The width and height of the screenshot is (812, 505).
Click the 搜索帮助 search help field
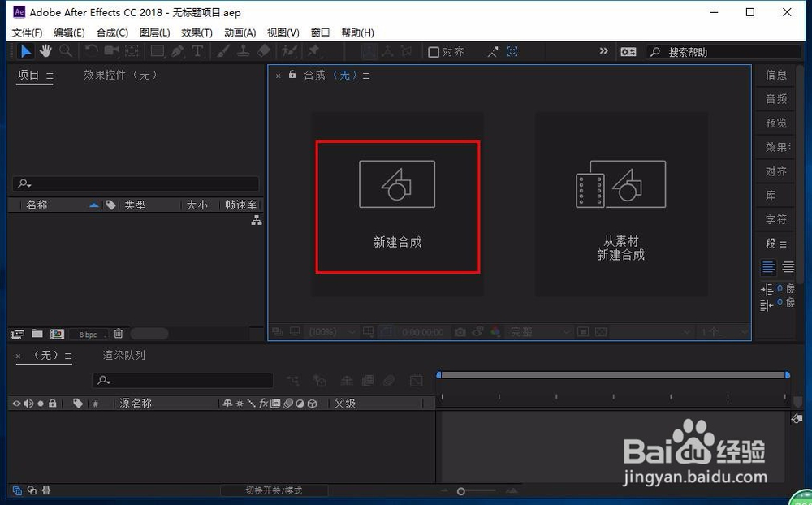click(x=723, y=52)
